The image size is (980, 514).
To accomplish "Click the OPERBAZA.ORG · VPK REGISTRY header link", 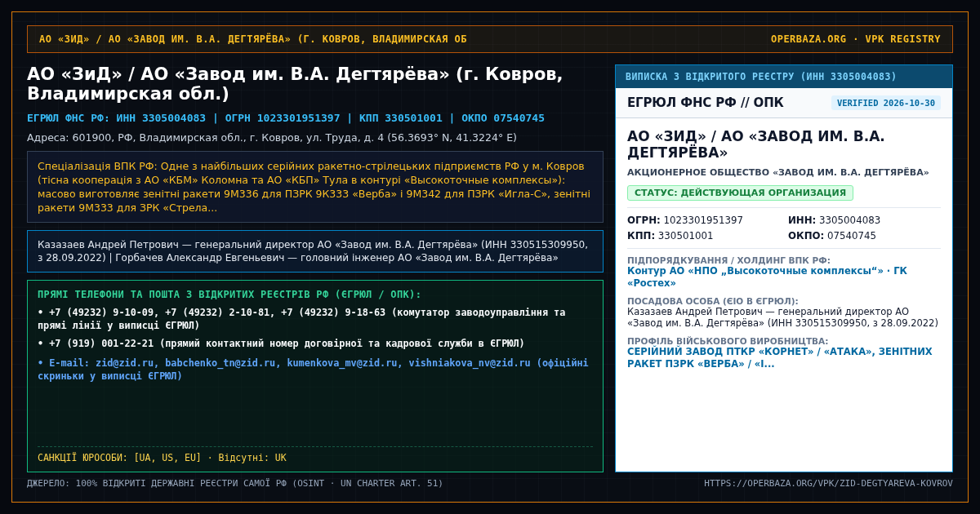I will [855, 39].
